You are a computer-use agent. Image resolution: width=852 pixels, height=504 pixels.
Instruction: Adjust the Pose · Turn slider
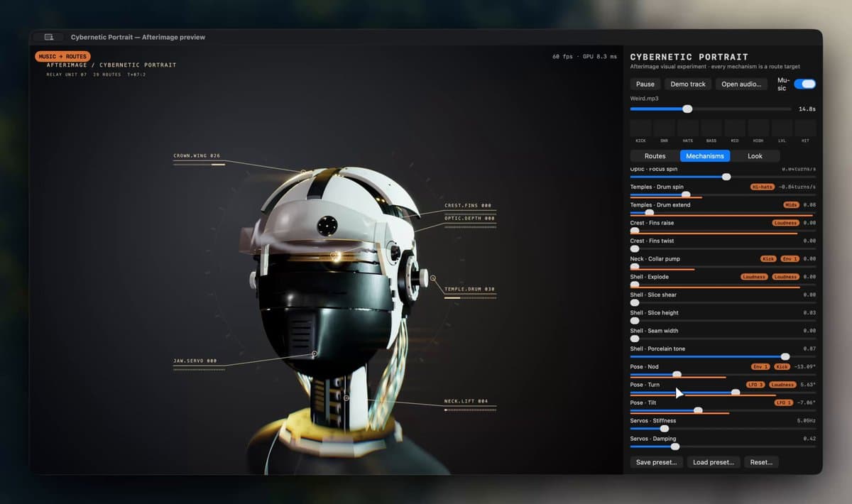click(723, 392)
